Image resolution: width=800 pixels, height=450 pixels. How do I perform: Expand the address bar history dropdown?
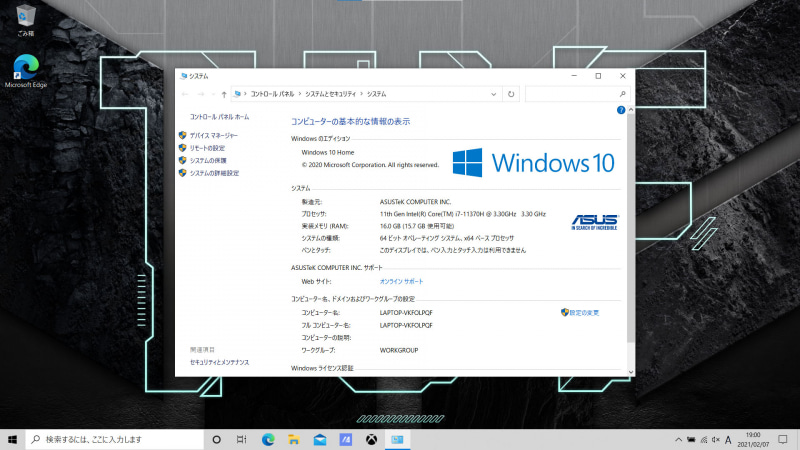[x=493, y=94]
